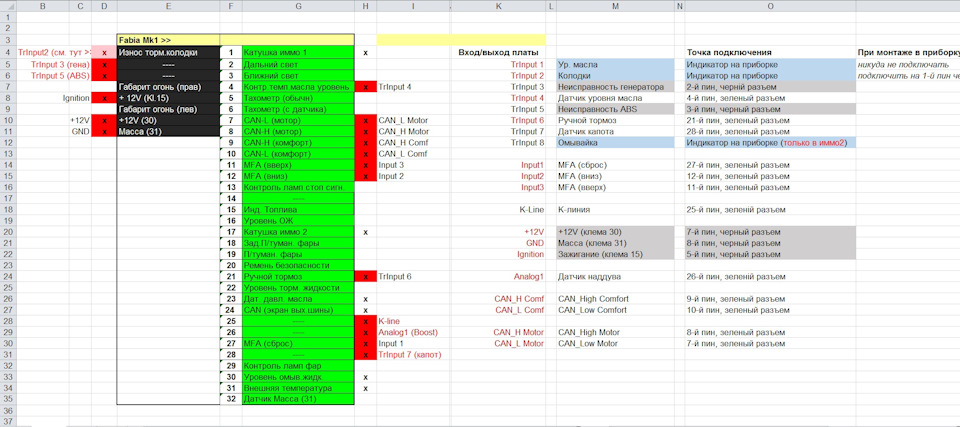Select the "Датчик наддува" cell
960x427 pixels.
pyautogui.click(x=615, y=276)
